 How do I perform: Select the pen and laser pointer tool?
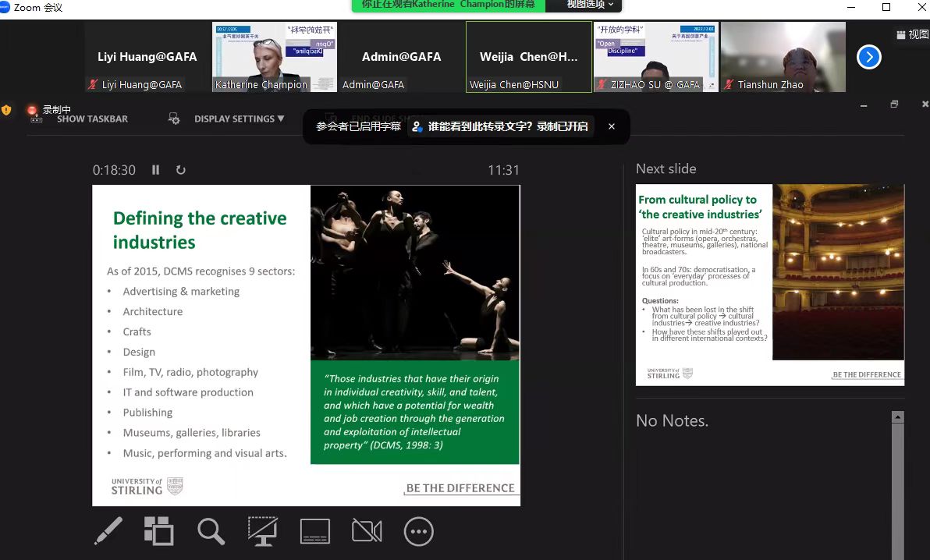(108, 531)
